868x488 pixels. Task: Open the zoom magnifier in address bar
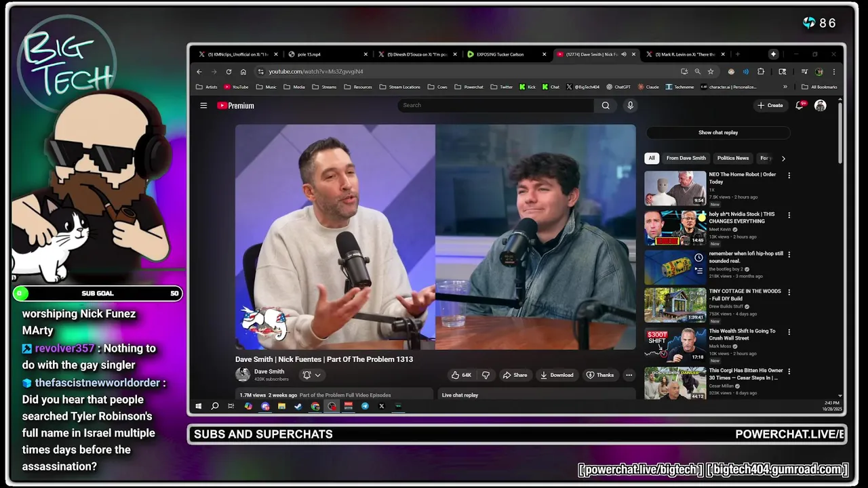[x=697, y=71]
